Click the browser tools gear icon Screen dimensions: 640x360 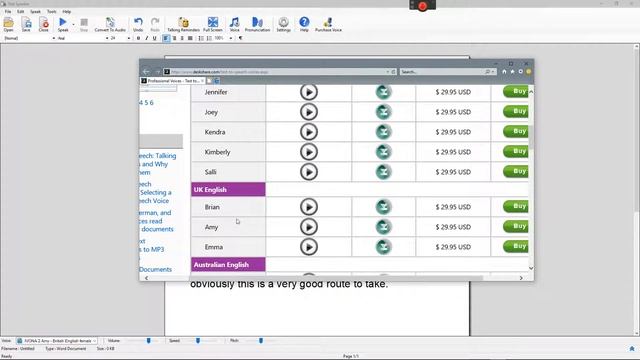click(521, 71)
